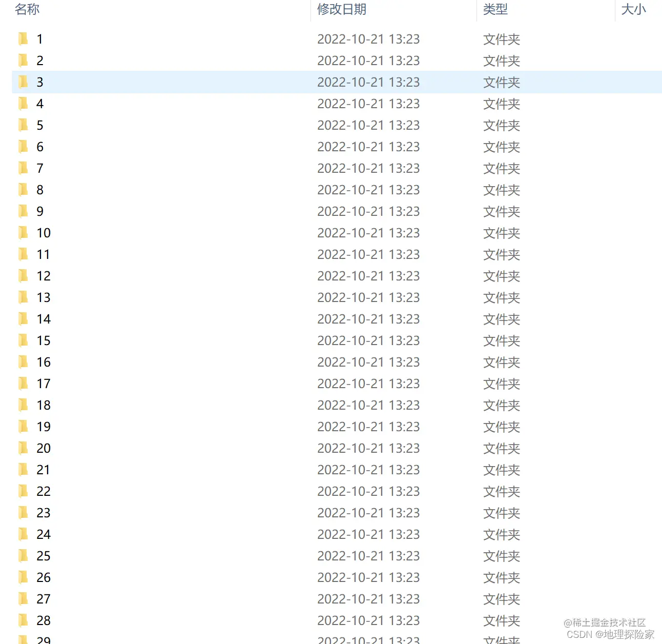The image size is (662, 644).
Task: Click the 文件夹 type of folder 12
Action: 502,276
